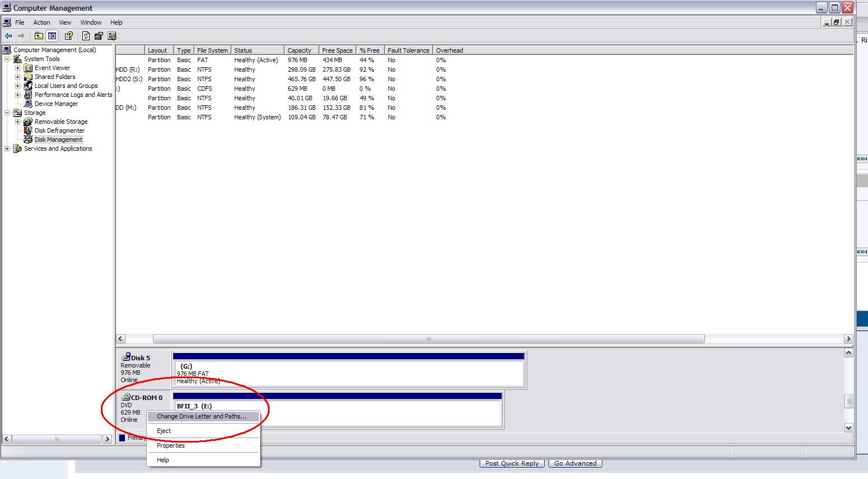Select the Healthy (System) status cell

tap(257, 117)
